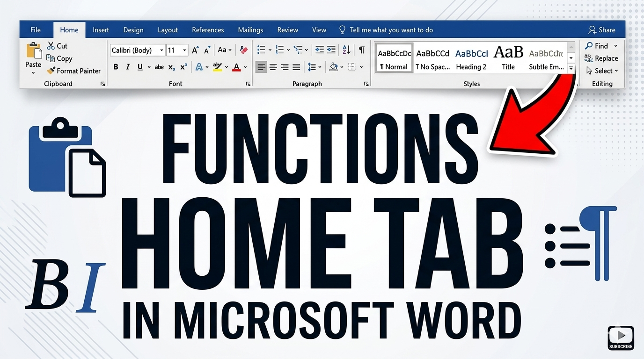Increase indent using the ribbon icon
This screenshot has width=644, height=359.
tap(331, 50)
